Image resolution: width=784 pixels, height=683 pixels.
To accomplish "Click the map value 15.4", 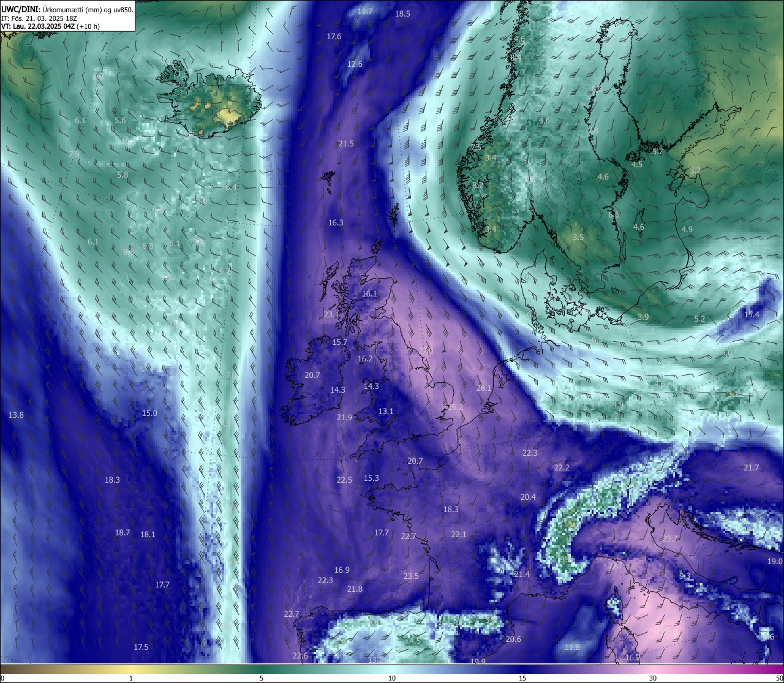I will point(752,314).
